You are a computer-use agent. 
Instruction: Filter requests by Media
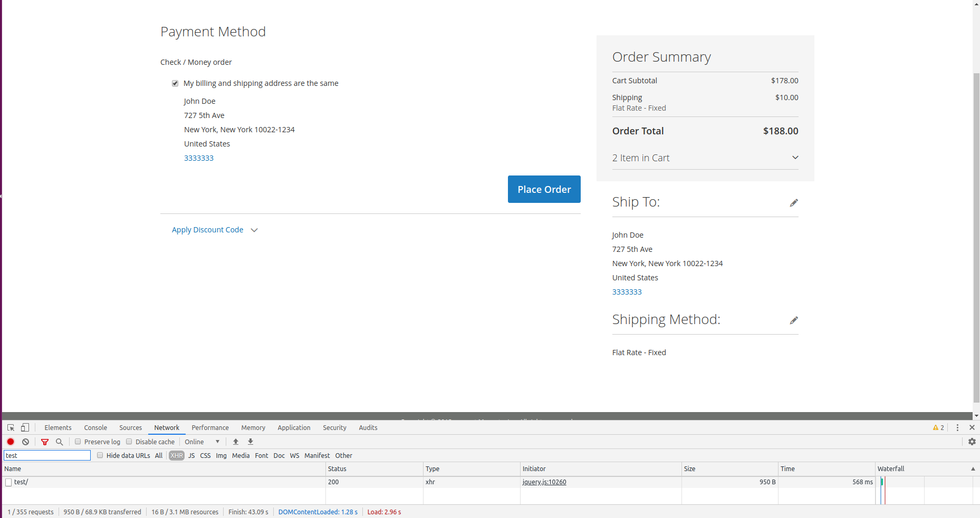(x=241, y=455)
